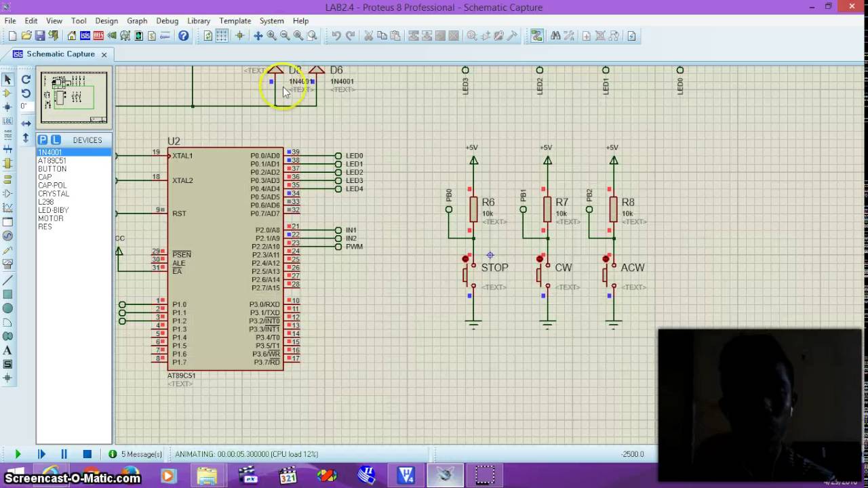Open File Explorer from the taskbar

(206, 476)
